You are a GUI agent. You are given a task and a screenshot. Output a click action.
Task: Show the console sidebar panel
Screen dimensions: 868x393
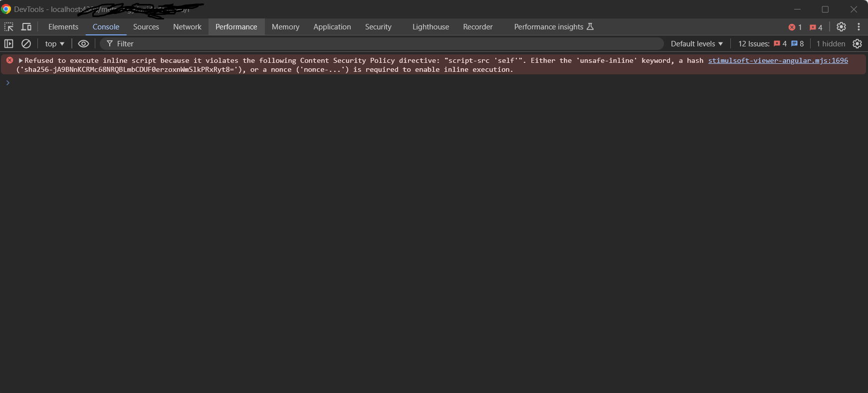pos(8,44)
